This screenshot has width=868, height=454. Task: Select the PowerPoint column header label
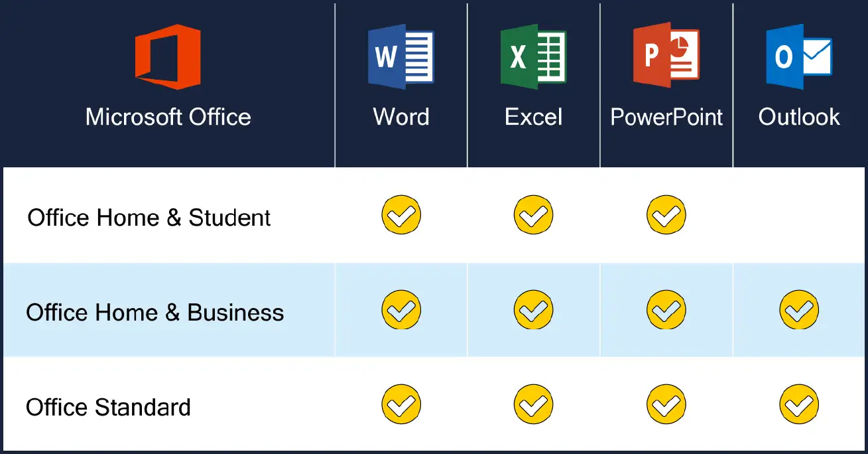(x=666, y=117)
